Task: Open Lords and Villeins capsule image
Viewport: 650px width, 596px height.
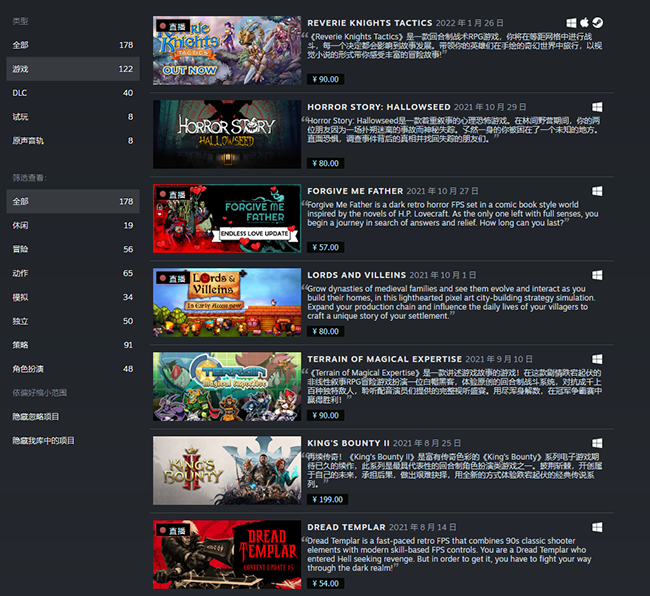Action: coord(227,303)
